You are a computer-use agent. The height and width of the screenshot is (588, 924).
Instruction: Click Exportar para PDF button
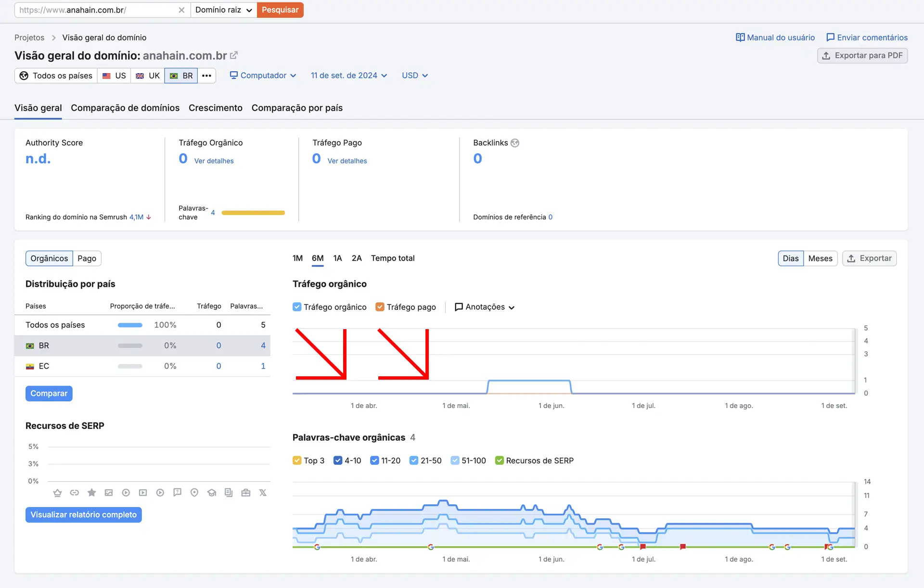(x=862, y=56)
